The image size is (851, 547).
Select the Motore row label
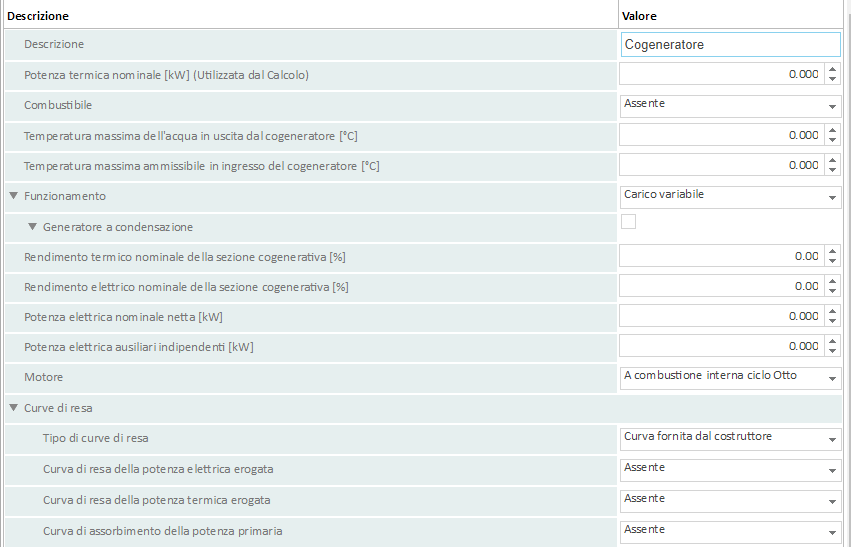tap(43, 377)
